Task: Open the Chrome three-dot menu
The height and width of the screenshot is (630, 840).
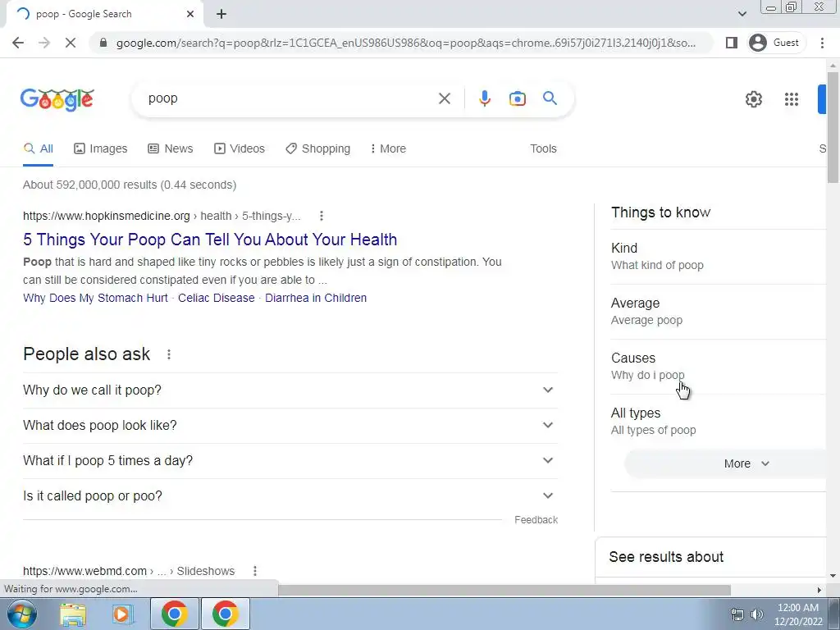Action: pos(822,43)
